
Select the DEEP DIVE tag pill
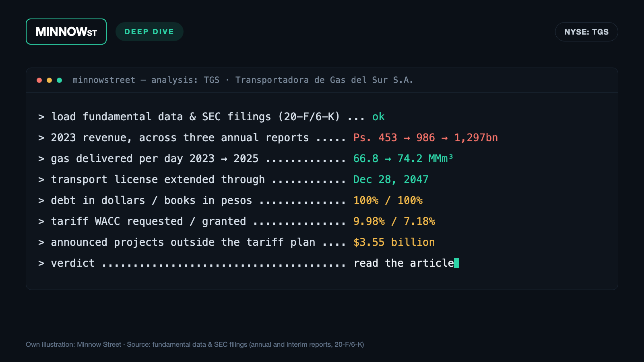pyautogui.click(x=149, y=32)
